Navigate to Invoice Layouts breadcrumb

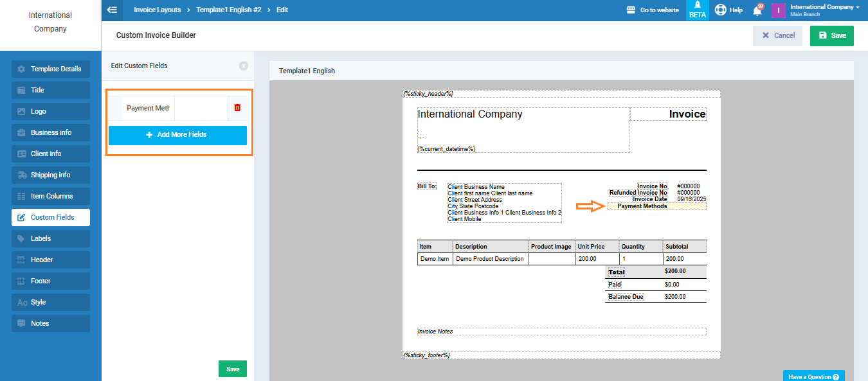tap(157, 10)
